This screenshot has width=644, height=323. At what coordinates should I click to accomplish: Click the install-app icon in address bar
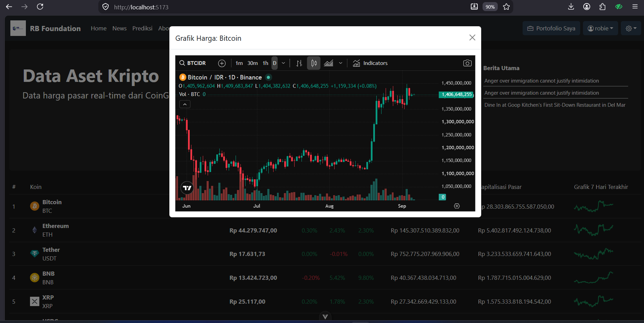(474, 7)
